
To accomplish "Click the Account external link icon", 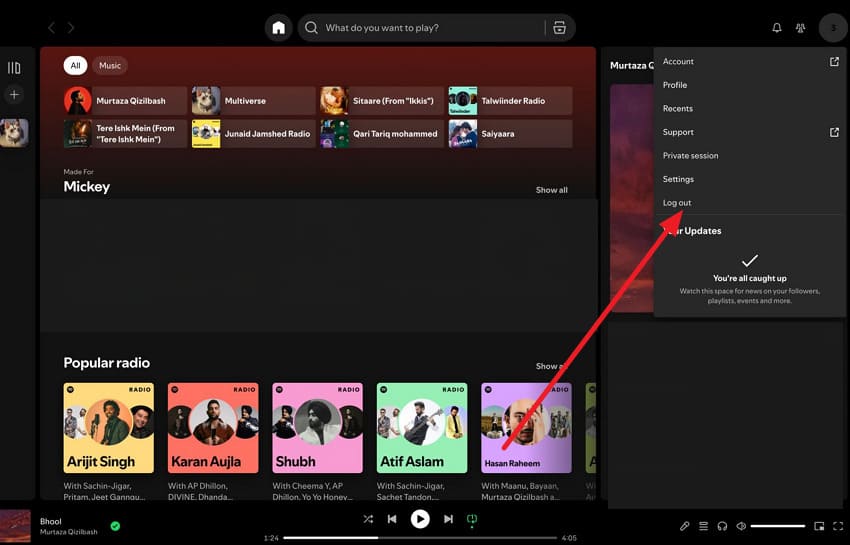I will pos(834,61).
